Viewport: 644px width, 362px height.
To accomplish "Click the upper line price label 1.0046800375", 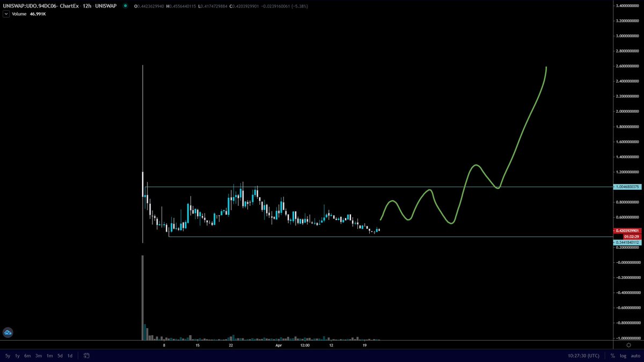I will (627, 187).
